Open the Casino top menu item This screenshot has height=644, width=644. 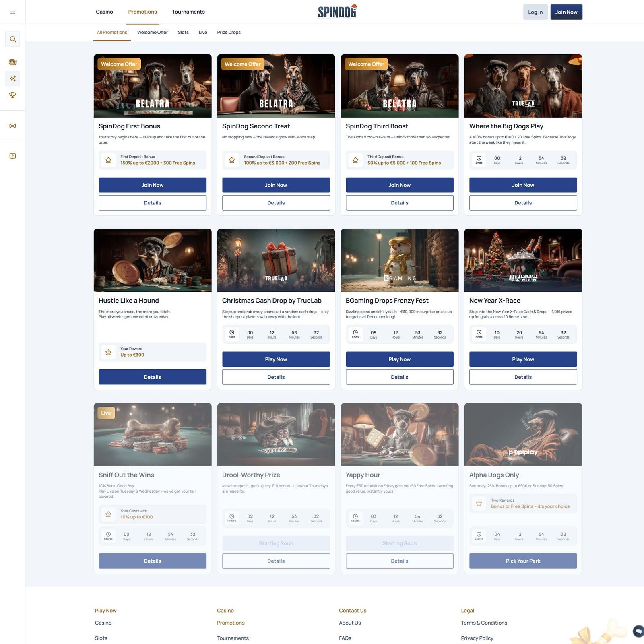[104, 12]
